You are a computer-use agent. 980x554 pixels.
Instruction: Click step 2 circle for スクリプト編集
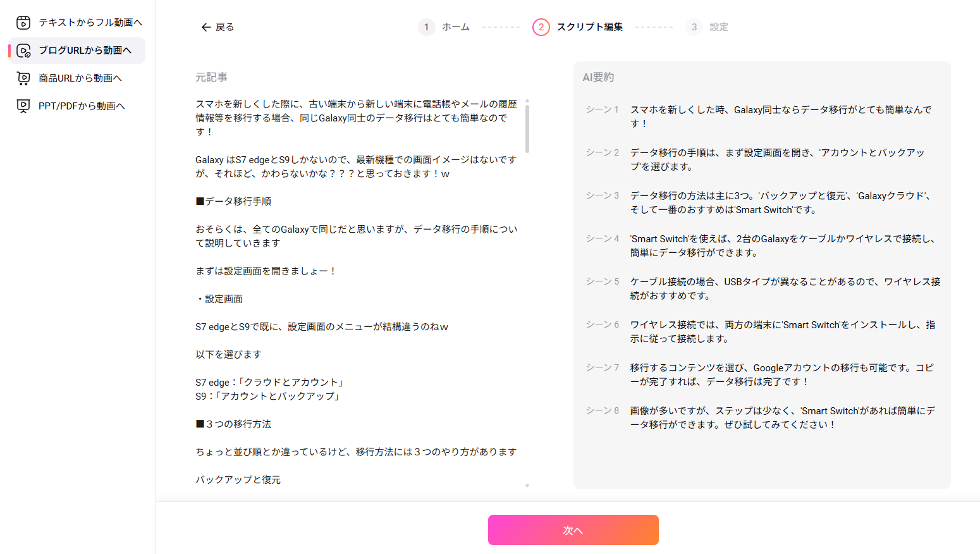[541, 27]
